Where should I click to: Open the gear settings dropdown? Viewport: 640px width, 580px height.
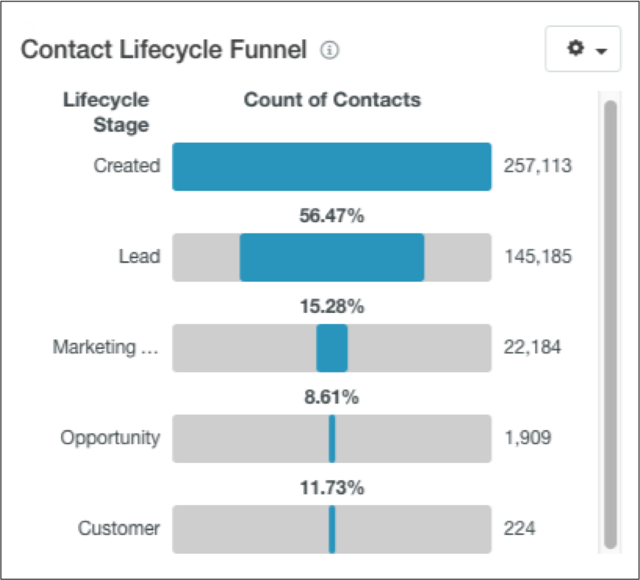[583, 49]
